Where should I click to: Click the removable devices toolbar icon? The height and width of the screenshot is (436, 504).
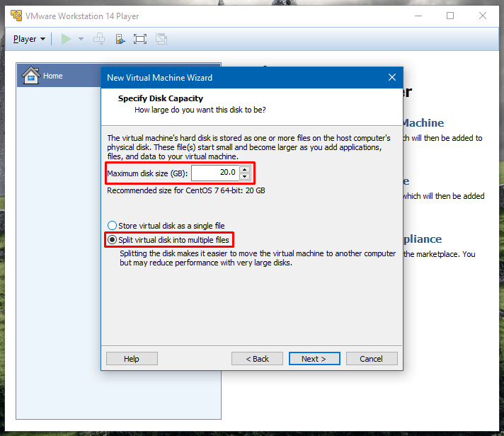click(x=120, y=39)
